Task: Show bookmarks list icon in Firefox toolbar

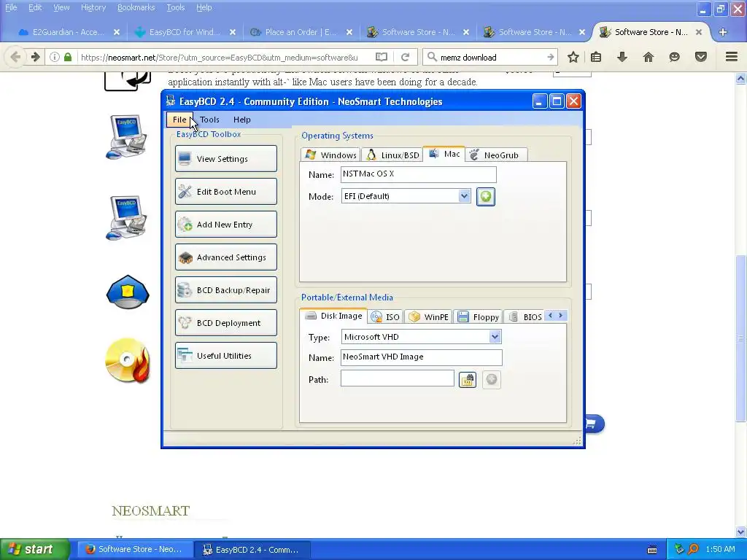Action: (596, 57)
